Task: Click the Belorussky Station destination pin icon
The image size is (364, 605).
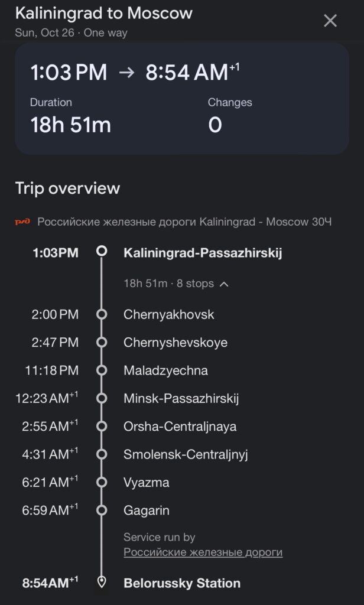Action: point(102,583)
